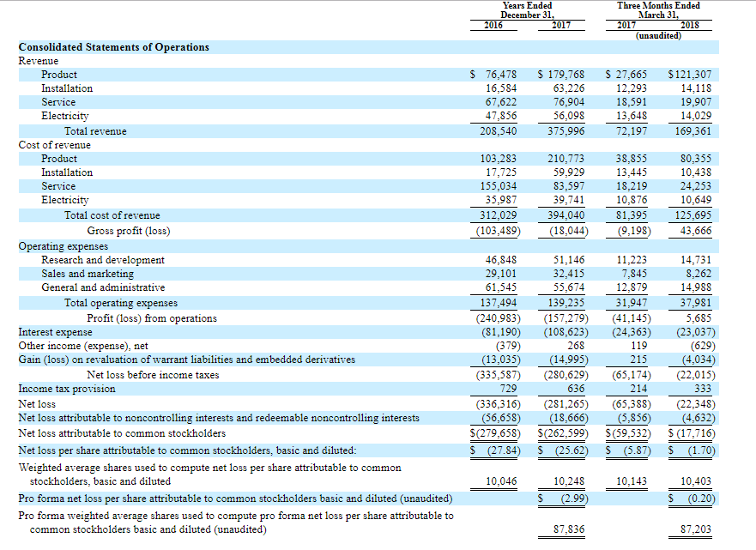Screen dimensions: 756x550
Task: Click the 'Research and development' label
Action: (103, 260)
